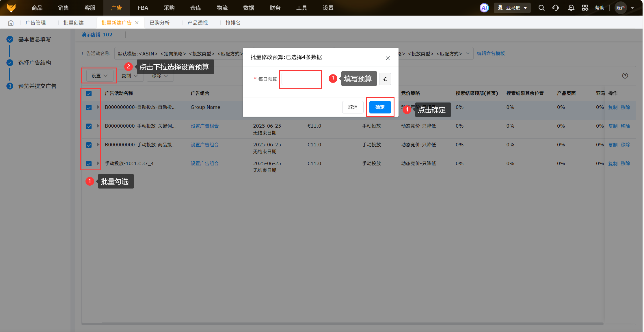Click the 每日预算 input field
Viewport: 644px width, 332px height.
301,79
